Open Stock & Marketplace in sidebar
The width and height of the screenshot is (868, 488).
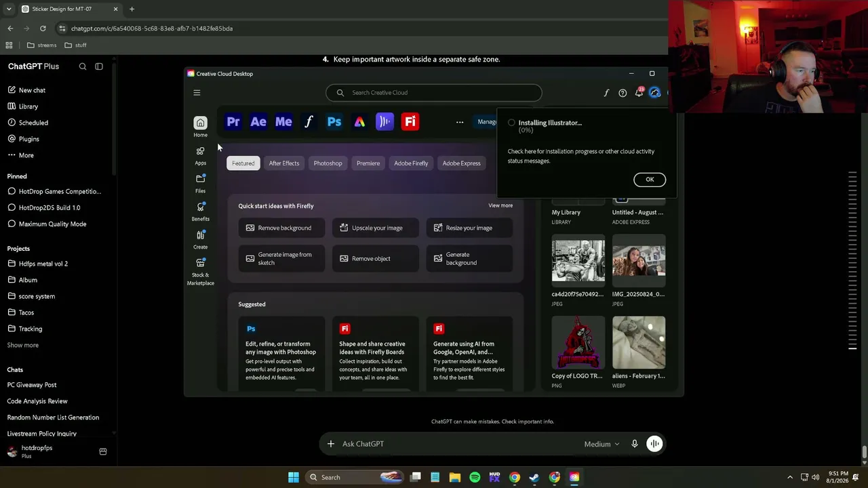coord(200,272)
